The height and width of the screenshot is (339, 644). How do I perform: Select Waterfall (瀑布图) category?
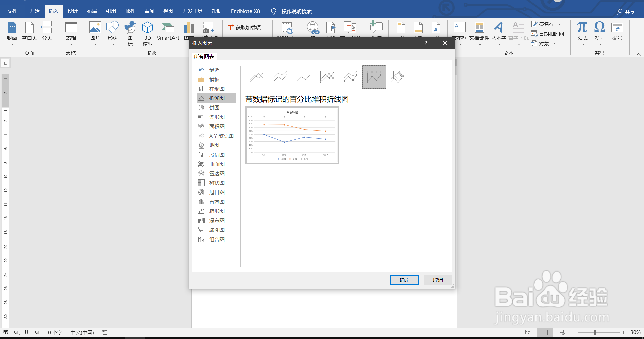click(x=216, y=220)
